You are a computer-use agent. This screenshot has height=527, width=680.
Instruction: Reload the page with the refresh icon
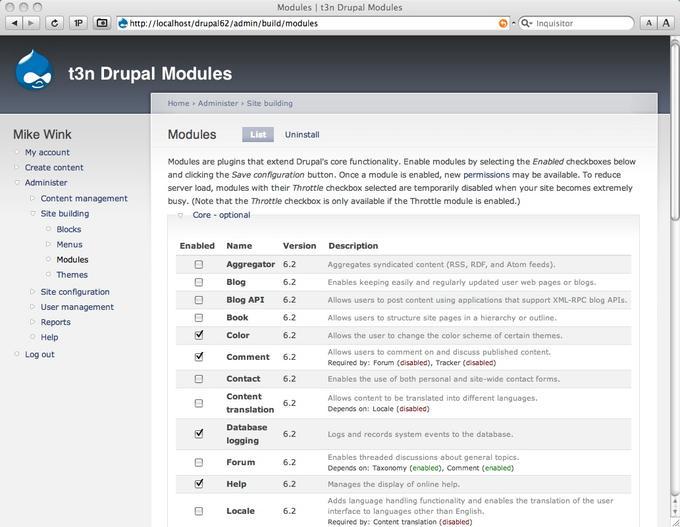54,23
